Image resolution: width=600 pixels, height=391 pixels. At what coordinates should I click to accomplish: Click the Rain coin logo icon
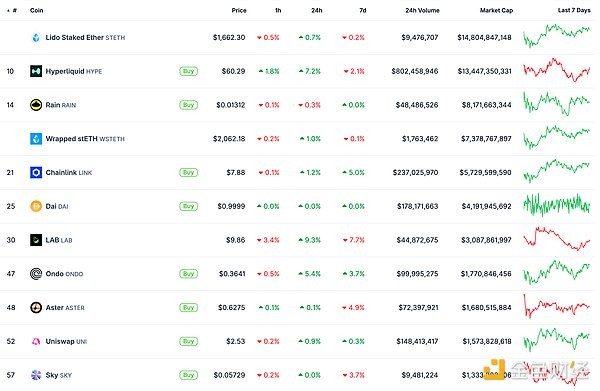(36, 105)
